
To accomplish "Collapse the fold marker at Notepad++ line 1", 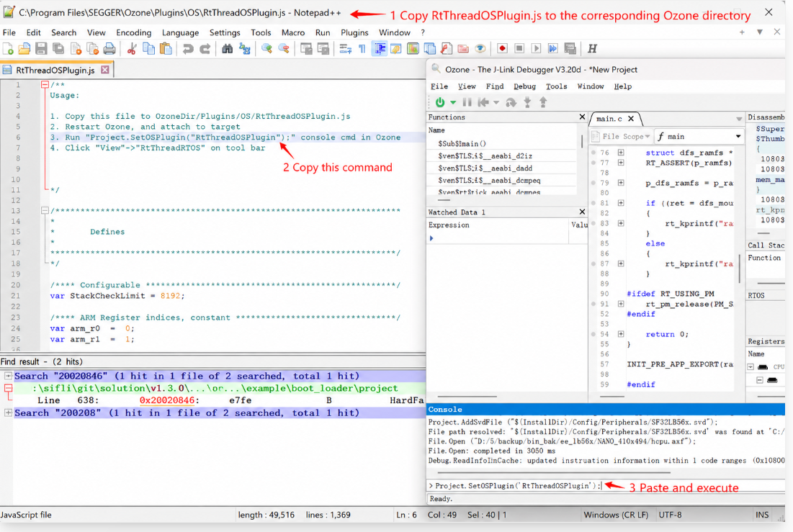I will pos(45,84).
